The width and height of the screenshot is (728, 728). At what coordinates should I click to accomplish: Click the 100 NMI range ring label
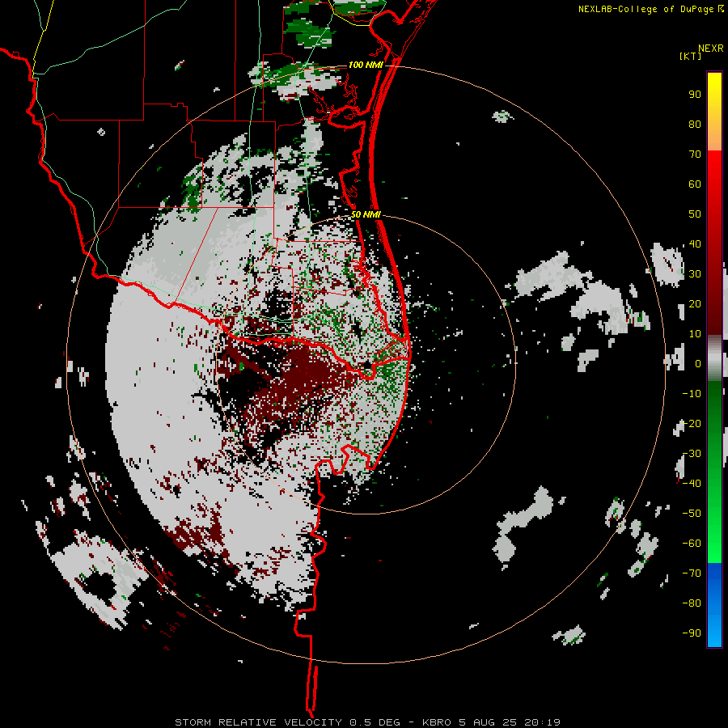pyautogui.click(x=366, y=65)
